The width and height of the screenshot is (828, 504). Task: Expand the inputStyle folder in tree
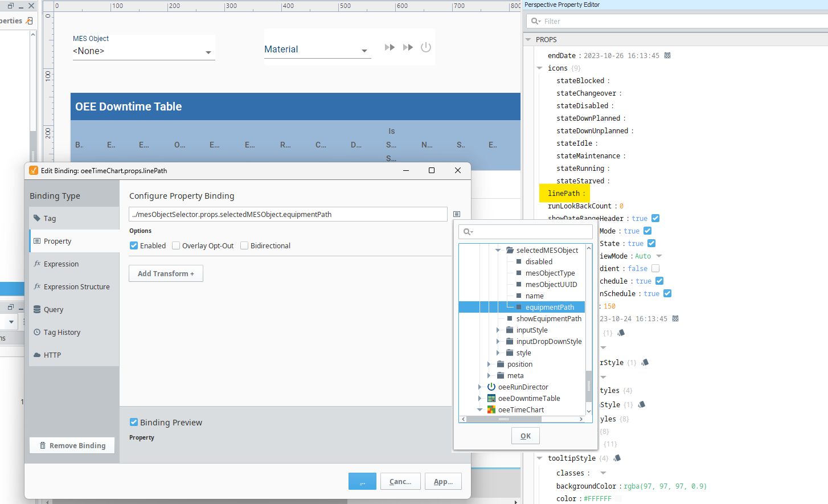pyautogui.click(x=498, y=330)
